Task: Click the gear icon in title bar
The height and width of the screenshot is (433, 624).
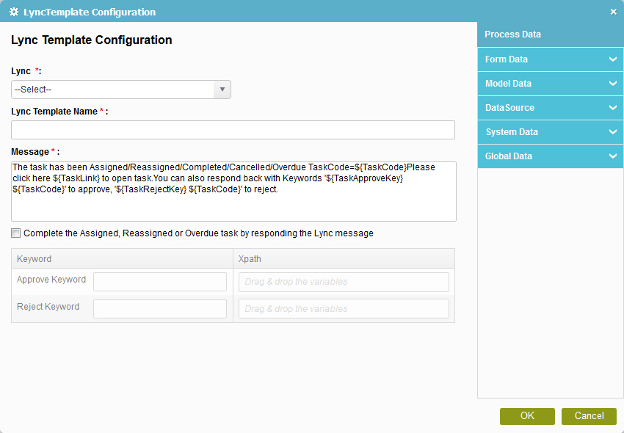Action: [x=14, y=12]
